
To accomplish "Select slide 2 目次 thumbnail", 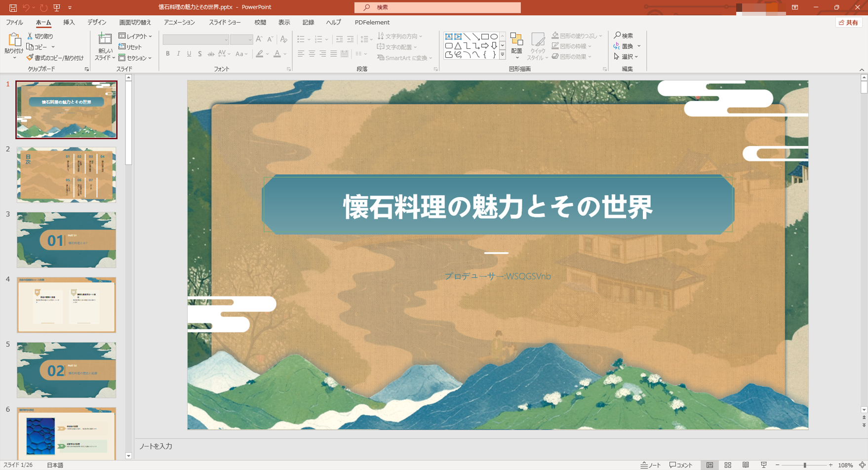I will 66,175.
